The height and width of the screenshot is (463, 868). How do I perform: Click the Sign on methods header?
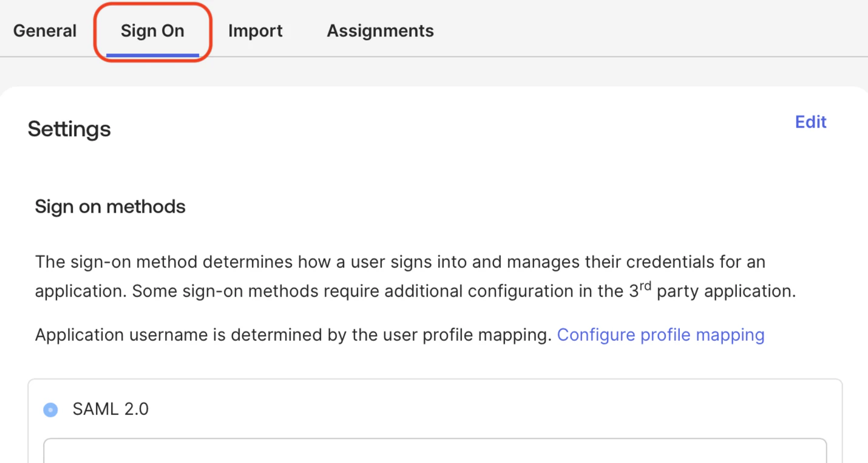[110, 207]
